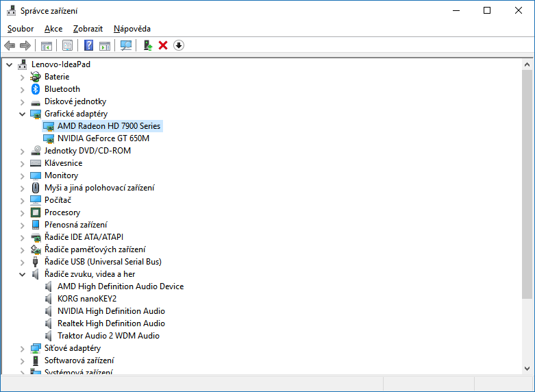This screenshot has height=392, width=535.
Task: Click the scrollbar up arrow
Action: [x=527, y=64]
